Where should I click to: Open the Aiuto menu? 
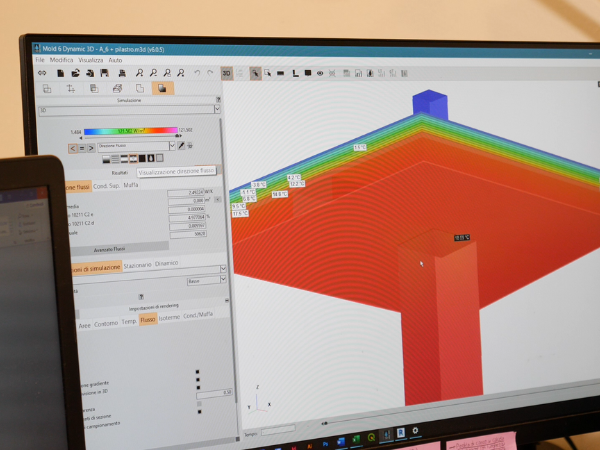click(x=115, y=60)
